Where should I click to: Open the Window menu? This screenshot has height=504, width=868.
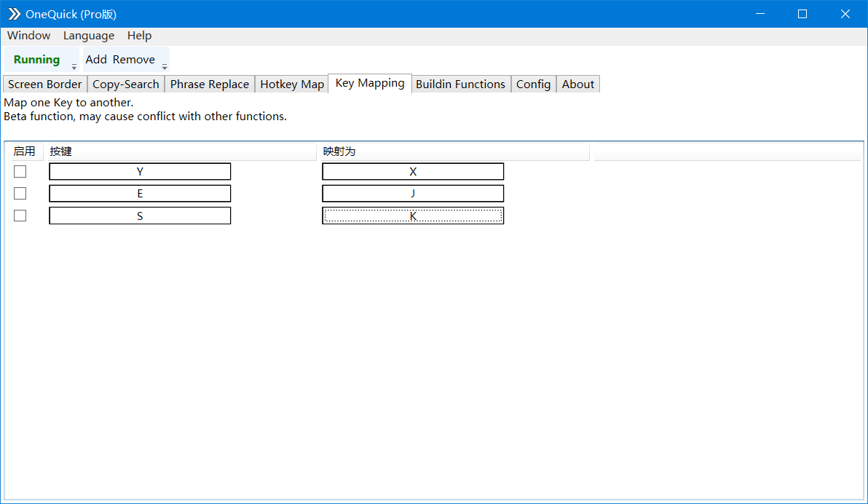29,36
